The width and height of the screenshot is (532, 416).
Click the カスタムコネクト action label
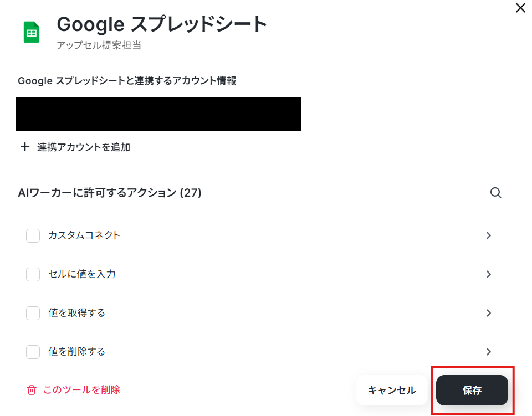tap(84, 235)
